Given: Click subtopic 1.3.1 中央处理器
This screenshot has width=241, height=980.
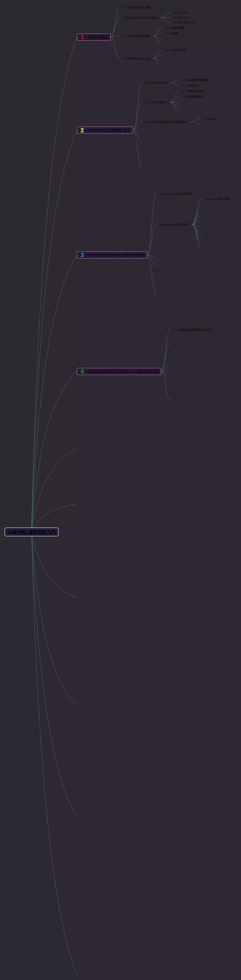Looking at the screenshot, I should [174, 28].
